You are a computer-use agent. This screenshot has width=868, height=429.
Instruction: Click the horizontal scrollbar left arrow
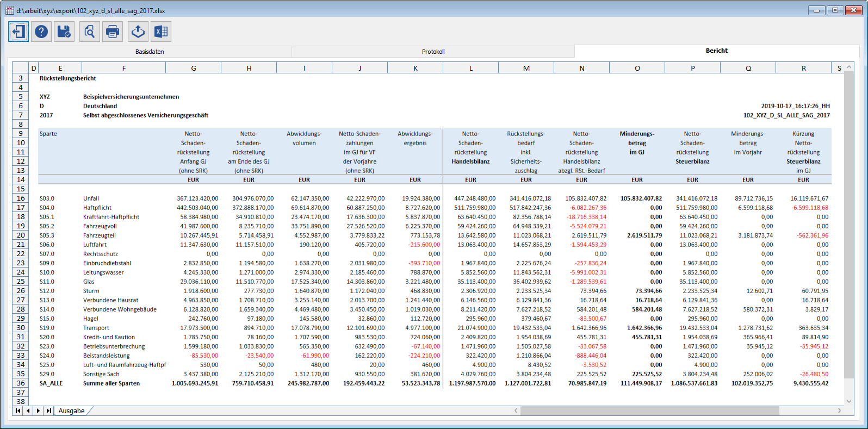(x=516, y=411)
